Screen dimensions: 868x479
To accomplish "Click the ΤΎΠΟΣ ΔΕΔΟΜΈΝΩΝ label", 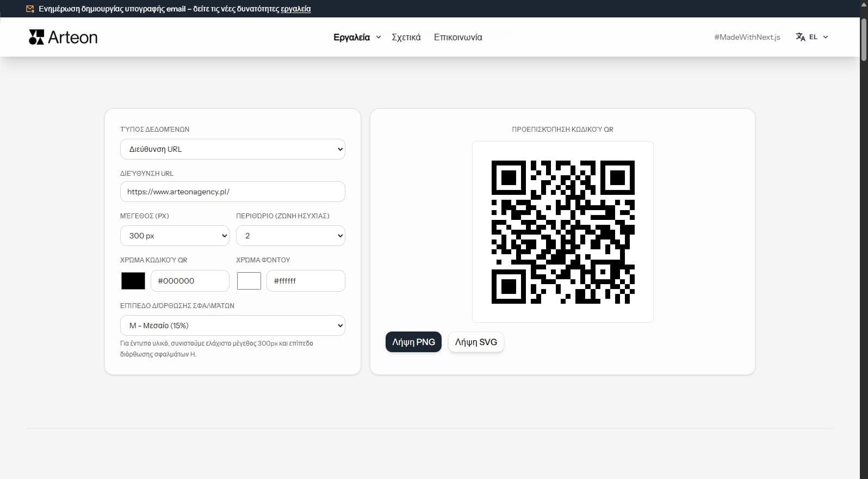I will pyautogui.click(x=154, y=130).
